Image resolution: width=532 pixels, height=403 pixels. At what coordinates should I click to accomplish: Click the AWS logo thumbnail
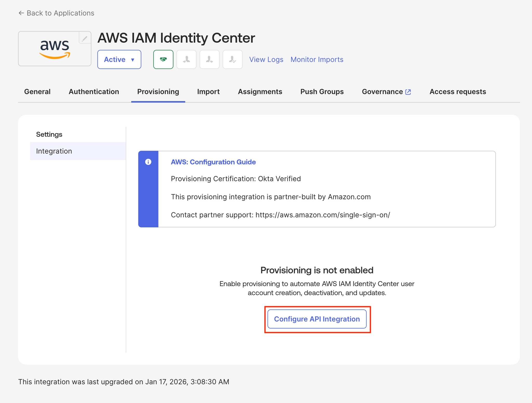click(55, 49)
